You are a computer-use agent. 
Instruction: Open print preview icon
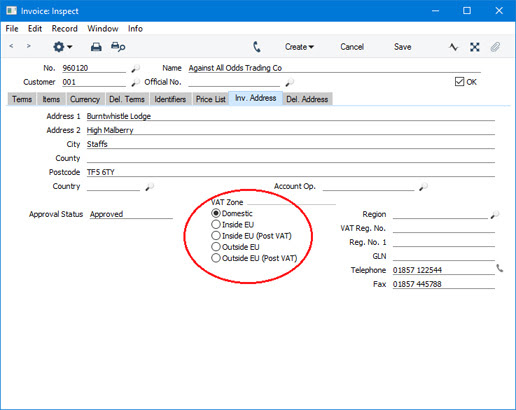click(x=118, y=47)
